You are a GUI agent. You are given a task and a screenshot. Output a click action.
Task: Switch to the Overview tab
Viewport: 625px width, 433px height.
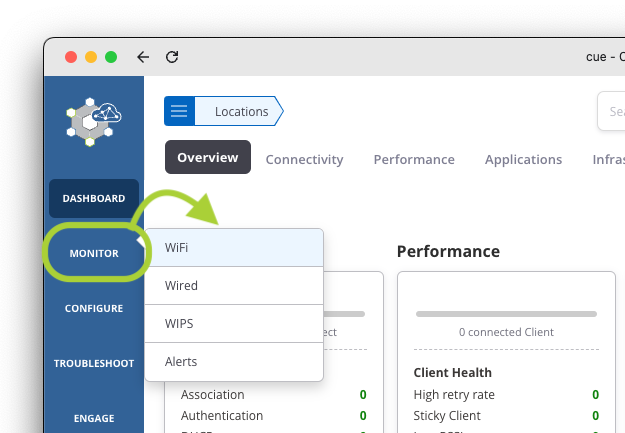pos(207,158)
